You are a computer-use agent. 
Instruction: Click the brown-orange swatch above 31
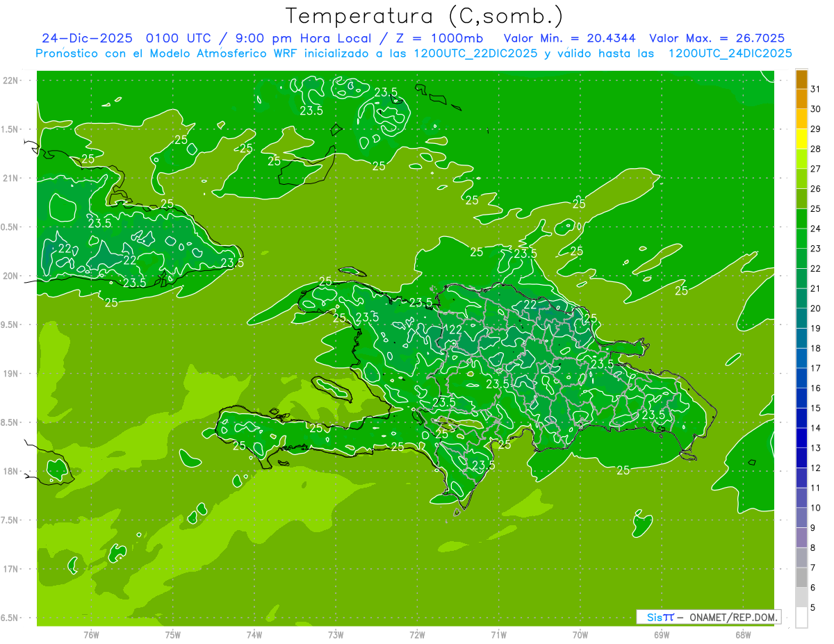coord(801,80)
